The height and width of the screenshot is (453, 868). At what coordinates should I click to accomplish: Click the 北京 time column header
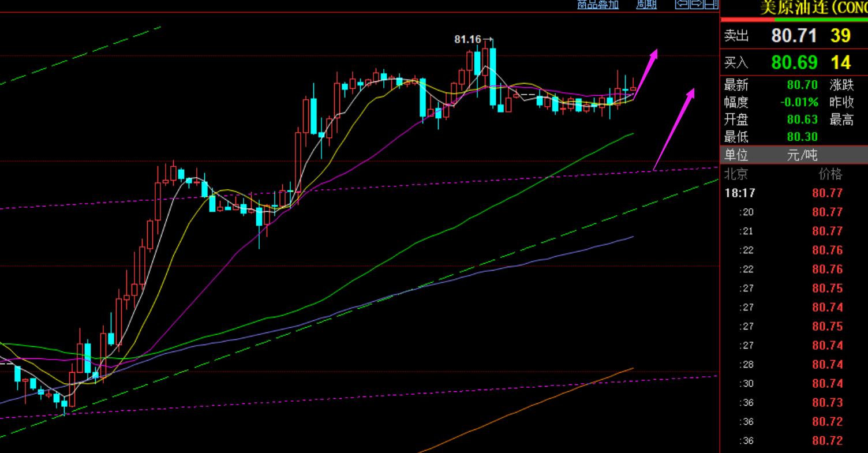tap(736, 174)
